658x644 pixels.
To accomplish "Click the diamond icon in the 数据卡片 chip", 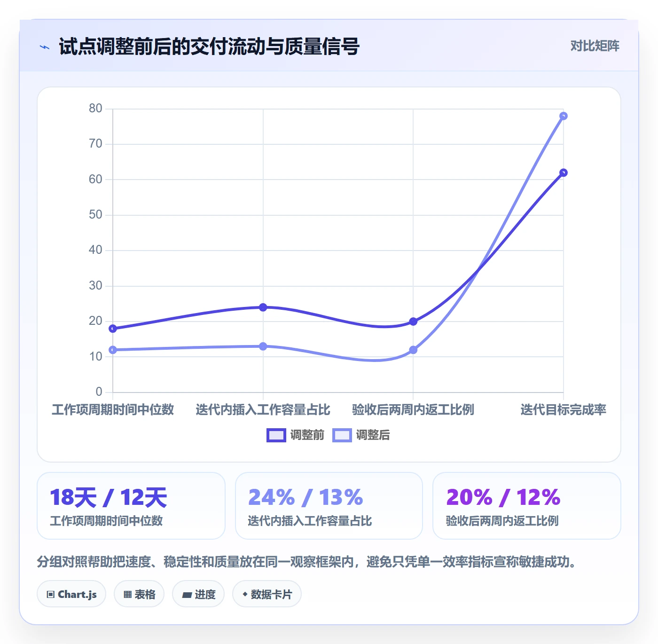I will (245, 594).
